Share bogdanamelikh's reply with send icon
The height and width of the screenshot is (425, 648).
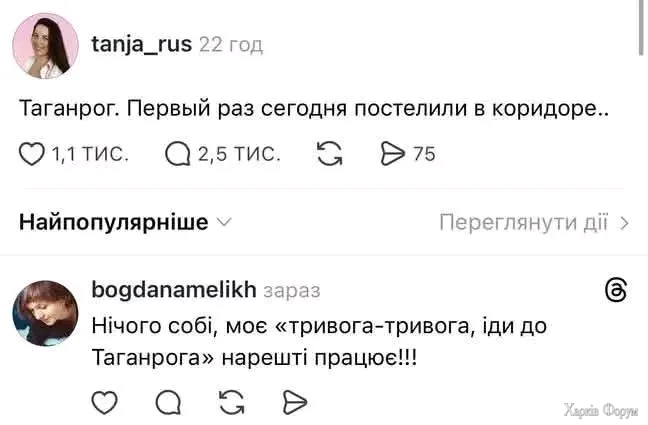click(x=294, y=402)
